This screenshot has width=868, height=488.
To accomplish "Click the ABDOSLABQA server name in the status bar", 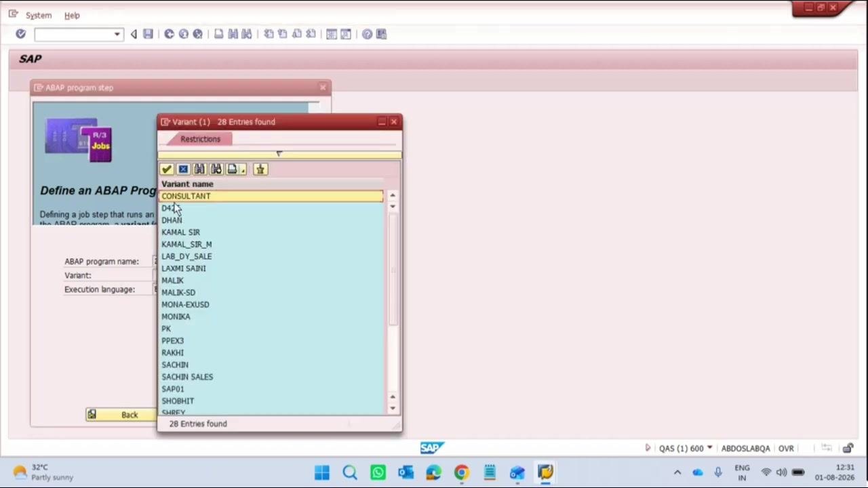I will [745, 448].
